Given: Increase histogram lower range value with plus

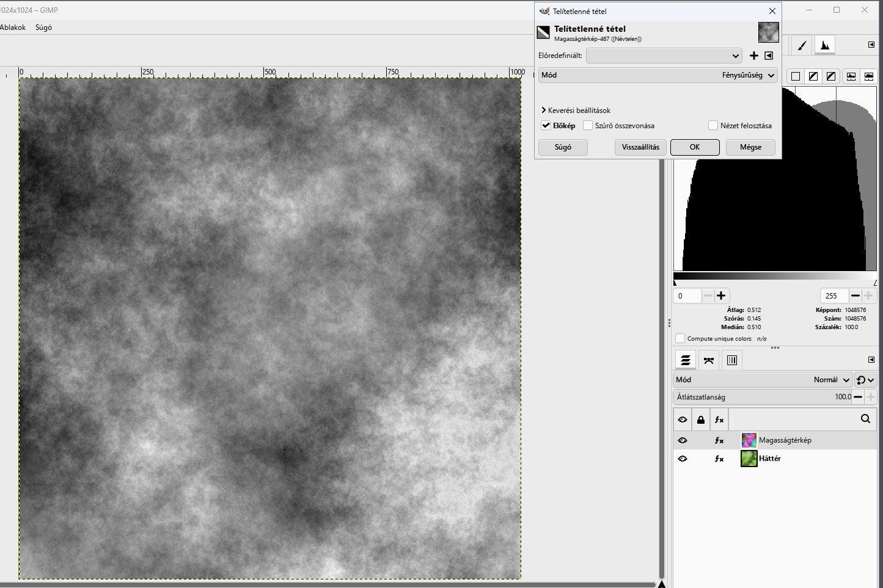Looking at the screenshot, I should pyautogui.click(x=721, y=296).
